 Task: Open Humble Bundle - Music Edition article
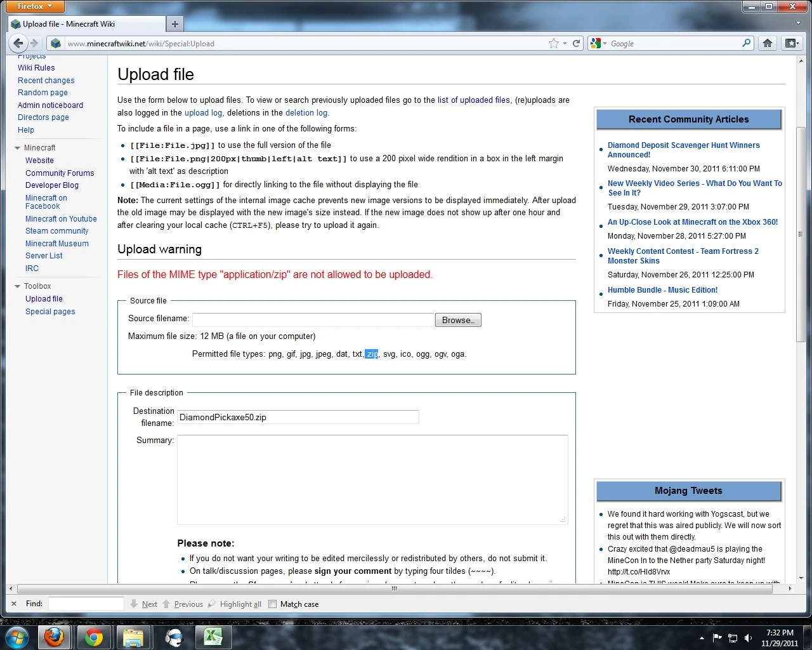pyautogui.click(x=663, y=290)
